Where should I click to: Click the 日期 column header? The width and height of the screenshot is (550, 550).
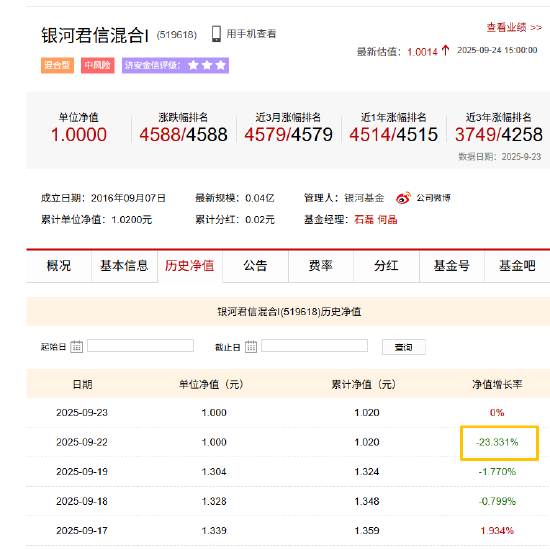point(82,384)
